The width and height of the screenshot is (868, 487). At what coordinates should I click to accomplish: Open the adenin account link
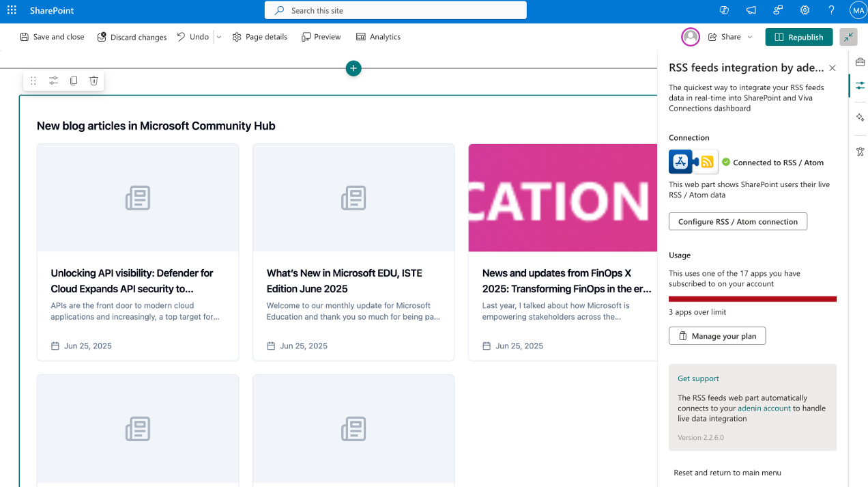(x=764, y=408)
